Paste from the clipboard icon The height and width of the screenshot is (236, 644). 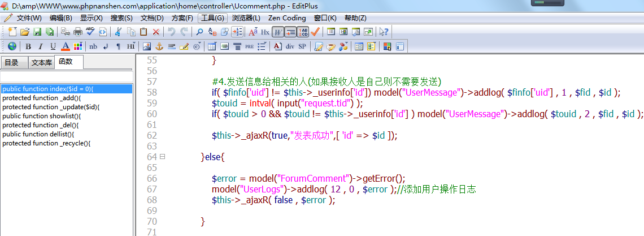click(x=143, y=32)
